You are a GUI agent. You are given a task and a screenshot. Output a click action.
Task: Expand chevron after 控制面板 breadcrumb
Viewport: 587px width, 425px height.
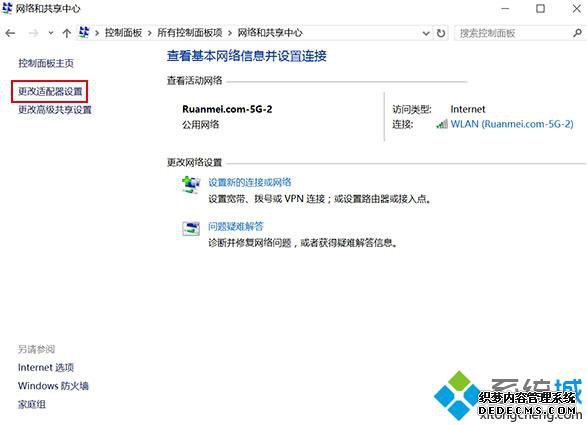tap(149, 33)
